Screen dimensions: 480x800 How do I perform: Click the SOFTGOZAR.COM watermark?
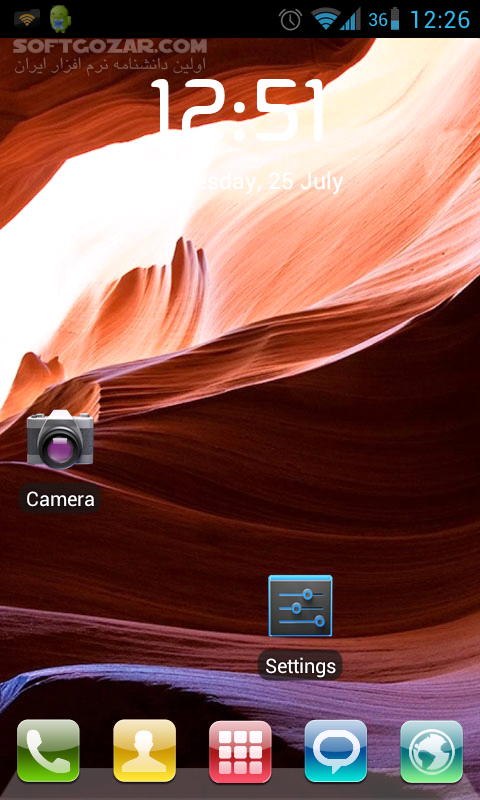110,47
